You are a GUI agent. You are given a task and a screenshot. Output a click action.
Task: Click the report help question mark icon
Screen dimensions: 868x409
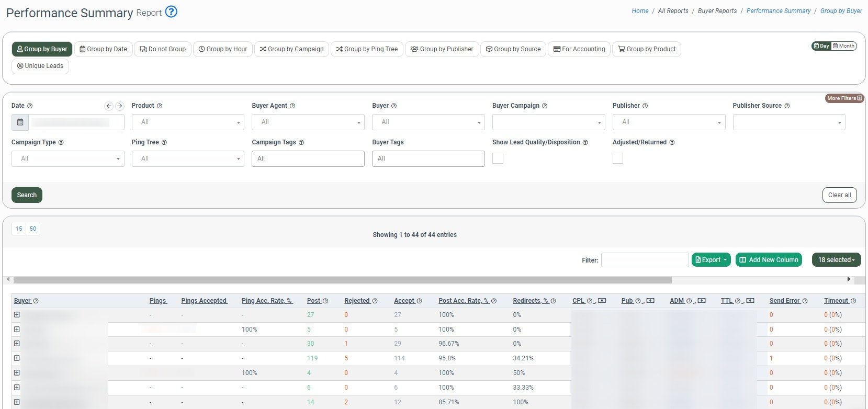tap(171, 12)
